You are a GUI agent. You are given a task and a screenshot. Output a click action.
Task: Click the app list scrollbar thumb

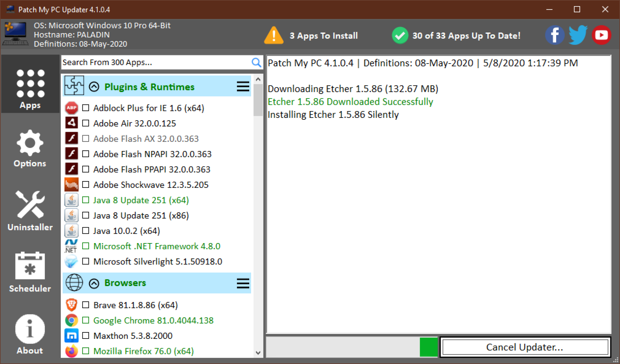pos(258,100)
